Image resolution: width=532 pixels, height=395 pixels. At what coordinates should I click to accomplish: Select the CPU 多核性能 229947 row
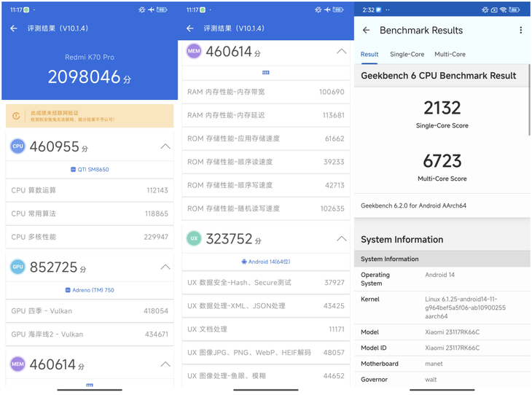(x=90, y=237)
